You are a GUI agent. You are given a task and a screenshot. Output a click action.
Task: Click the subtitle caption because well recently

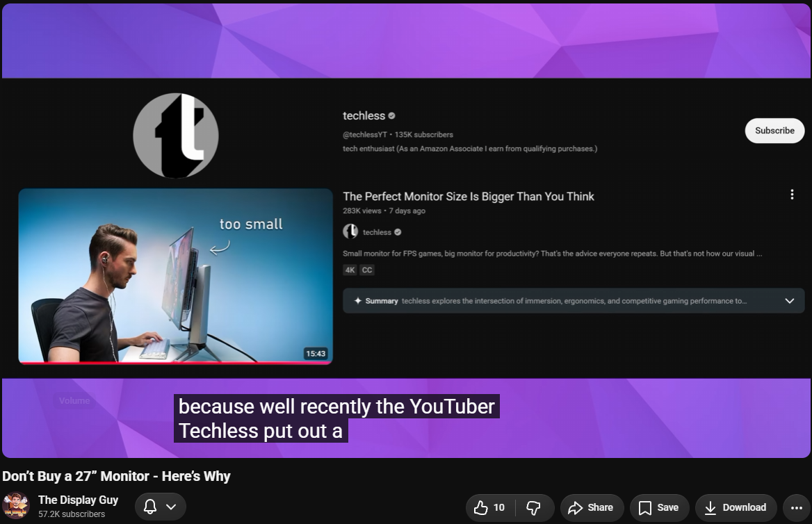coord(336,418)
